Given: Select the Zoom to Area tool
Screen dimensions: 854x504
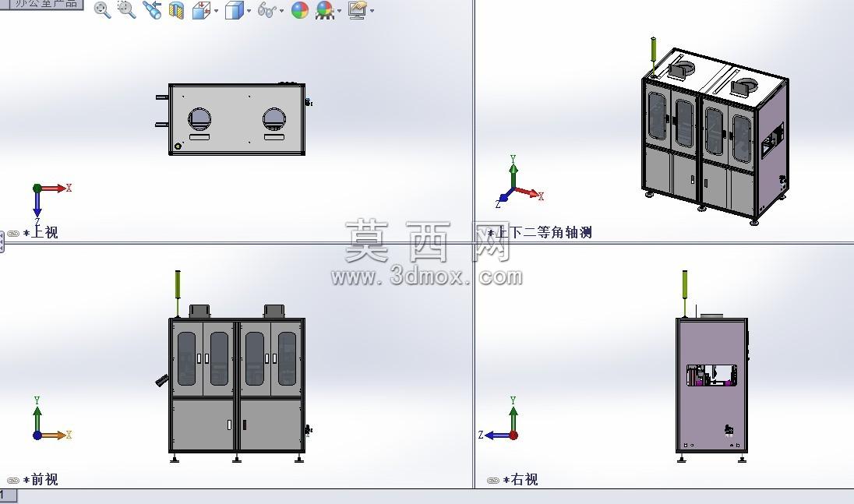Looking at the screenshot, I should point(127,10).
